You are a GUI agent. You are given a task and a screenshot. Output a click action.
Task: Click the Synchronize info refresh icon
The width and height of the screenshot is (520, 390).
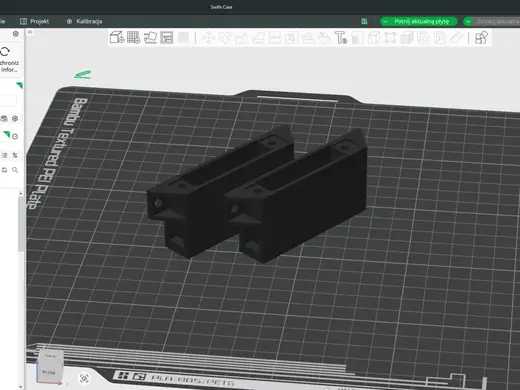(x=5, y=51)
